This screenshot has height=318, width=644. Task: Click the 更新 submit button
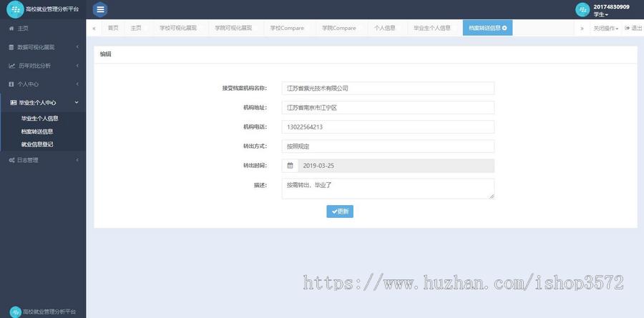pyautogui.click(x=340, y=212)
